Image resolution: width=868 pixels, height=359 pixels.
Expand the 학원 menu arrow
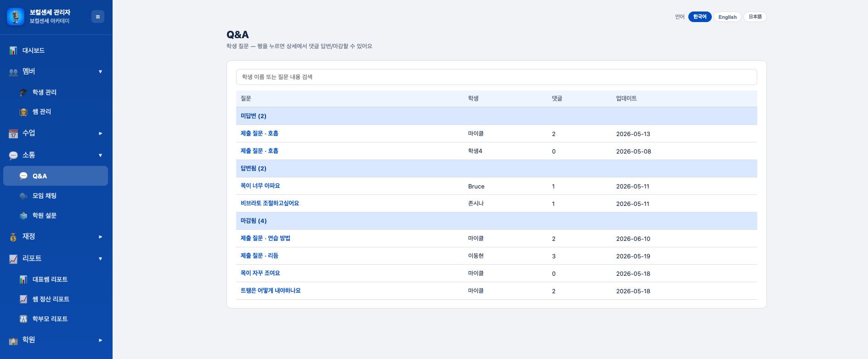click(x=100, y=340)
